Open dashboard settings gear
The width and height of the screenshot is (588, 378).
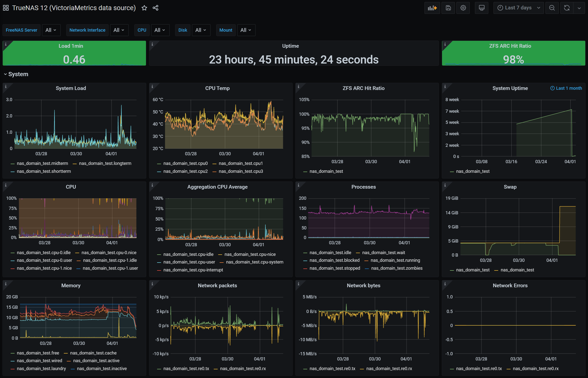click(463, 8)
